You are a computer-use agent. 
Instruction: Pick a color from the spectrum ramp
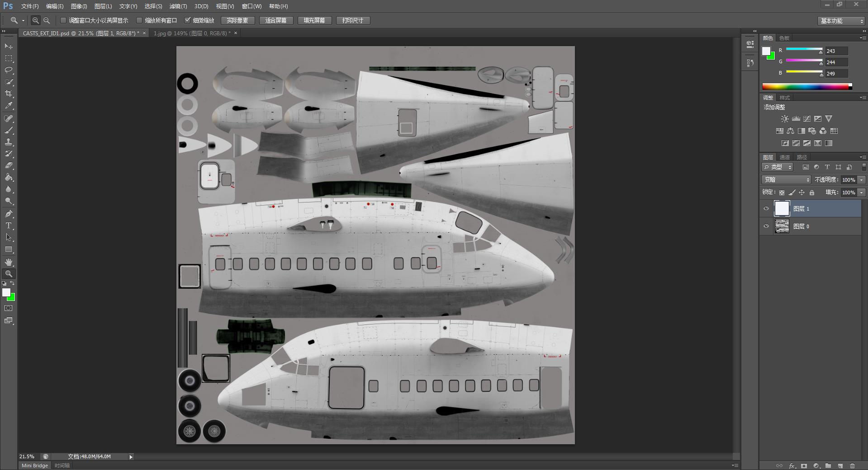pos(807,86)
